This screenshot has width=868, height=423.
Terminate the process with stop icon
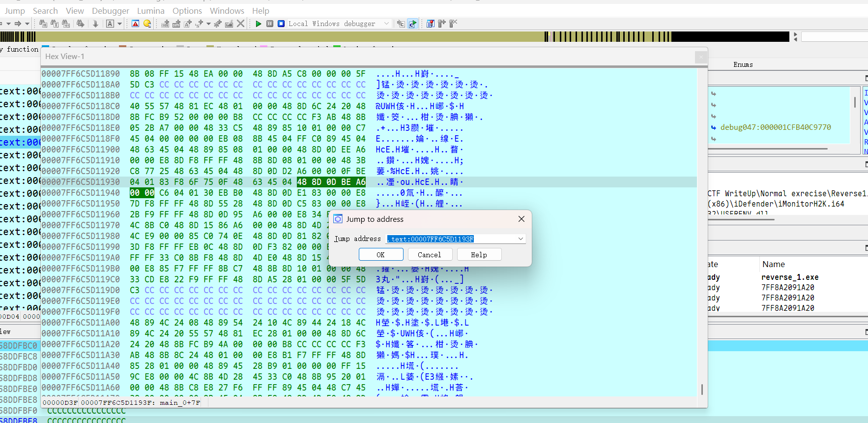(281, 24)
